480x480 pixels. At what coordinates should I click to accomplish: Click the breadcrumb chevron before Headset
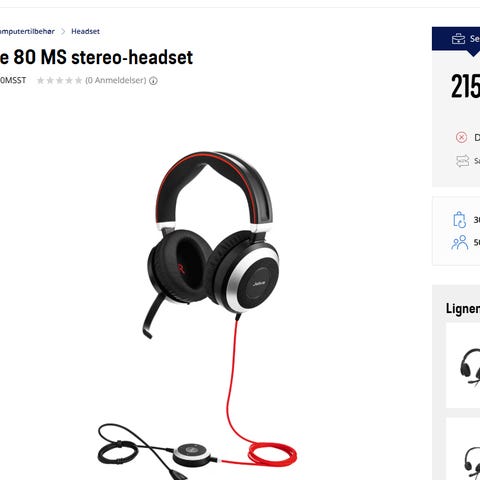(63, 32)
